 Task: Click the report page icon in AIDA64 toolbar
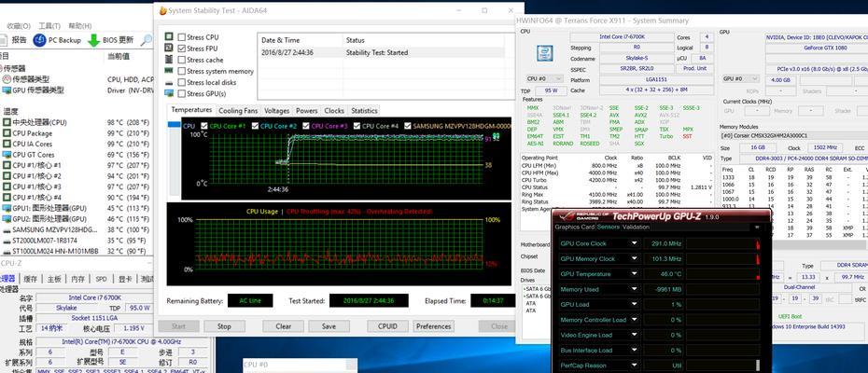point(4,40)
